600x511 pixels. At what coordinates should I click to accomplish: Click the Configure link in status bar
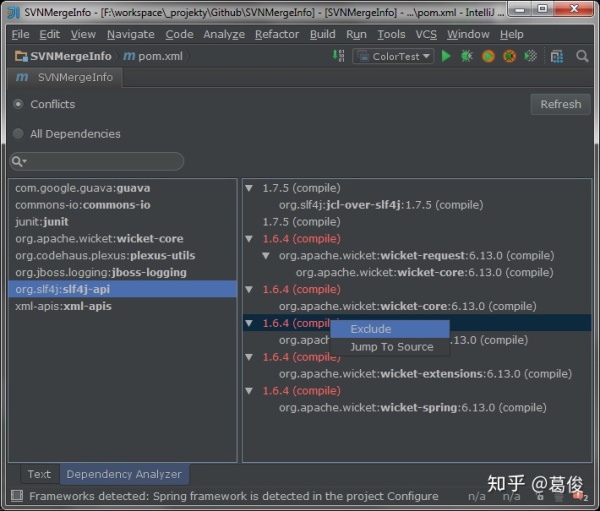point(412,496)
